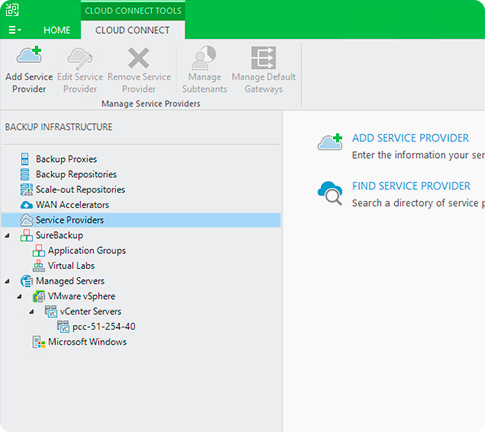485x432 pixels.
Task: Select the Cloud Connect ribbon tab
Action: click(x=133, y=30)
